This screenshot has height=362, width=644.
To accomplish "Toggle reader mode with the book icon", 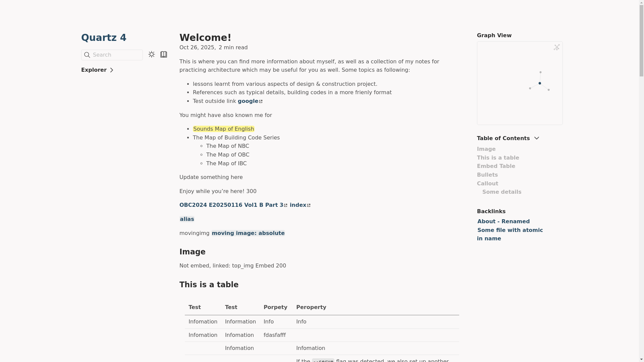I will pos(164,54).
